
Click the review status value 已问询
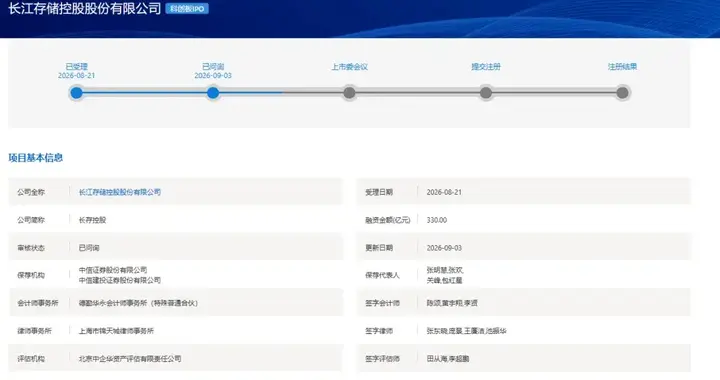click(x=89, y=248)
